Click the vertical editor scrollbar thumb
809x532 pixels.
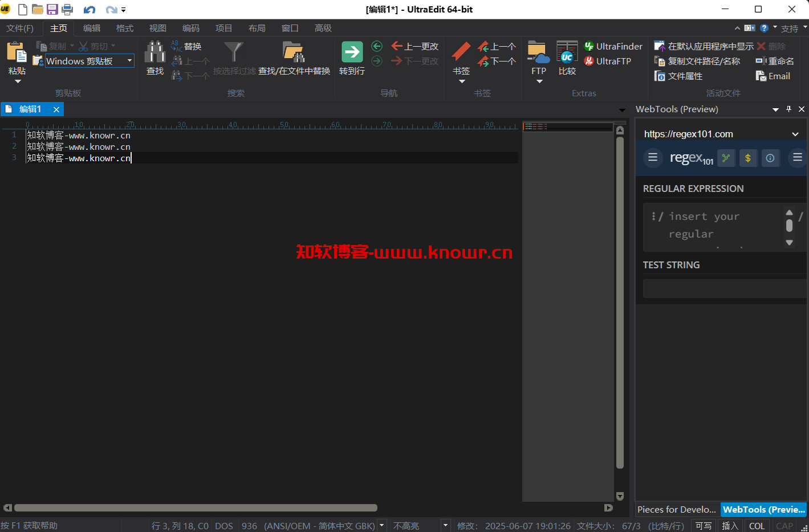coord(620,302)
